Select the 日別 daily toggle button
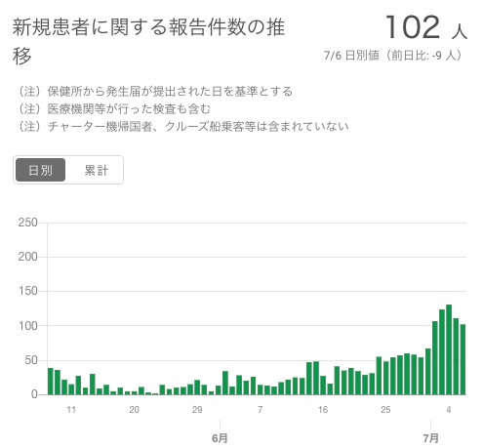The width and height of the screenshot is (483, 448). point(40,170)
